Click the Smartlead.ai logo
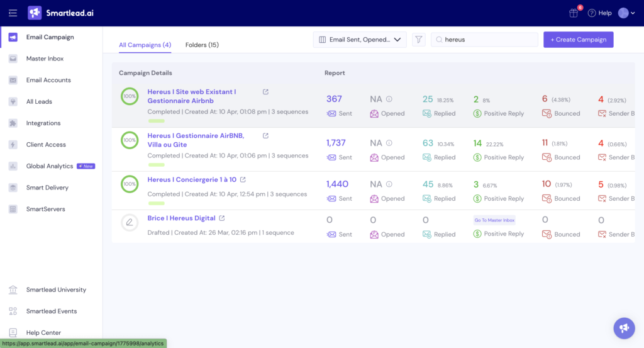 click(60, 13)
